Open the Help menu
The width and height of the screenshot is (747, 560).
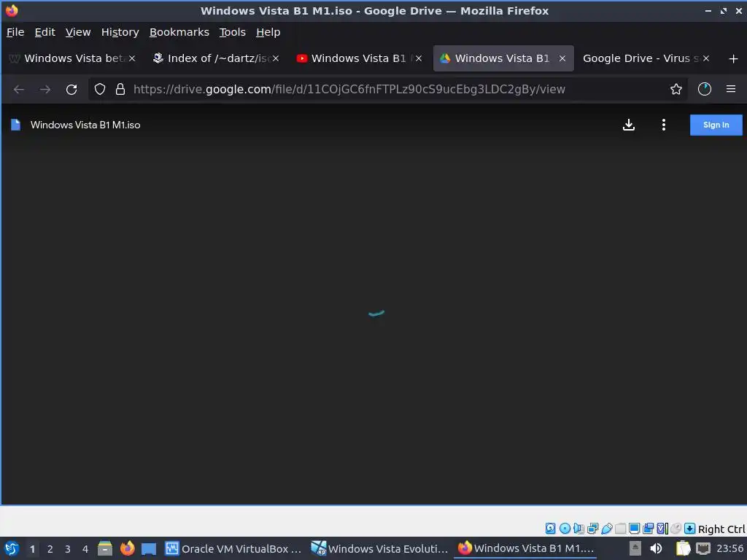click(x=268, y=32)
